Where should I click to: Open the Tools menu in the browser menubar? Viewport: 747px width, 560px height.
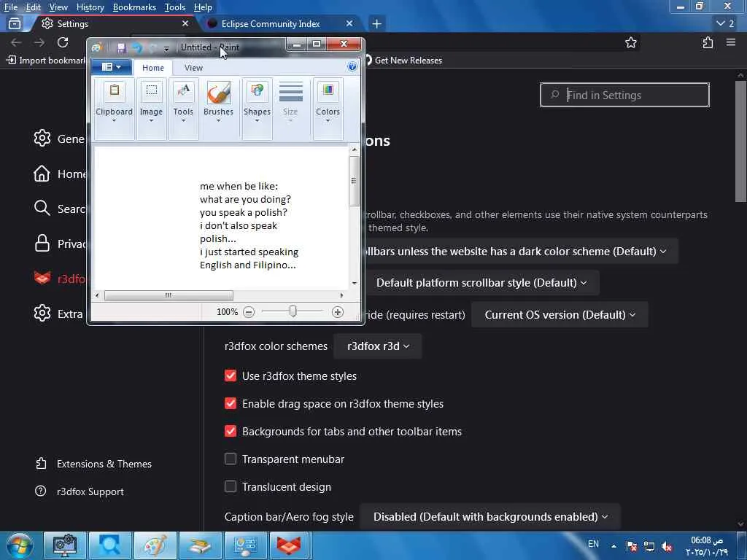click(175, 7)
